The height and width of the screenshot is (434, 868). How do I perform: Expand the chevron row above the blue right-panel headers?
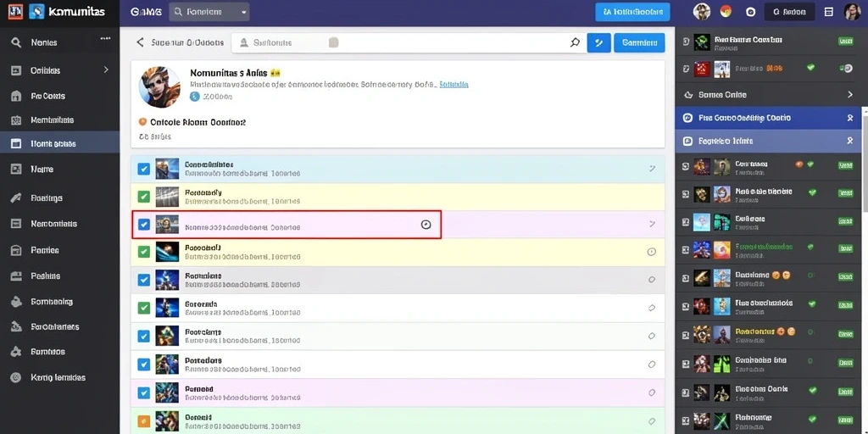click(768, 95)
